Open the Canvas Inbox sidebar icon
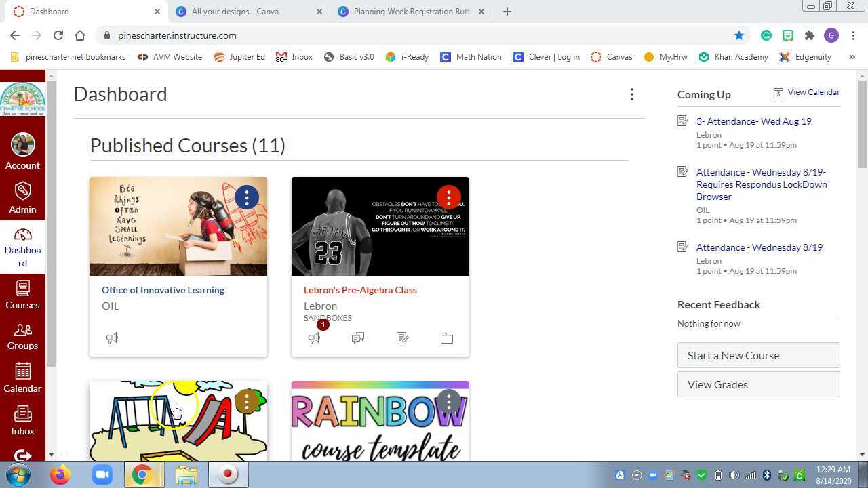This screenshot has height=488, width=868. (x=22, y=421)
